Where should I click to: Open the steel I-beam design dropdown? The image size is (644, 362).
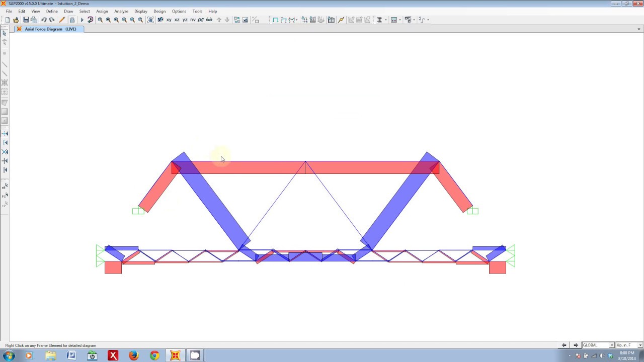(385, 20)
